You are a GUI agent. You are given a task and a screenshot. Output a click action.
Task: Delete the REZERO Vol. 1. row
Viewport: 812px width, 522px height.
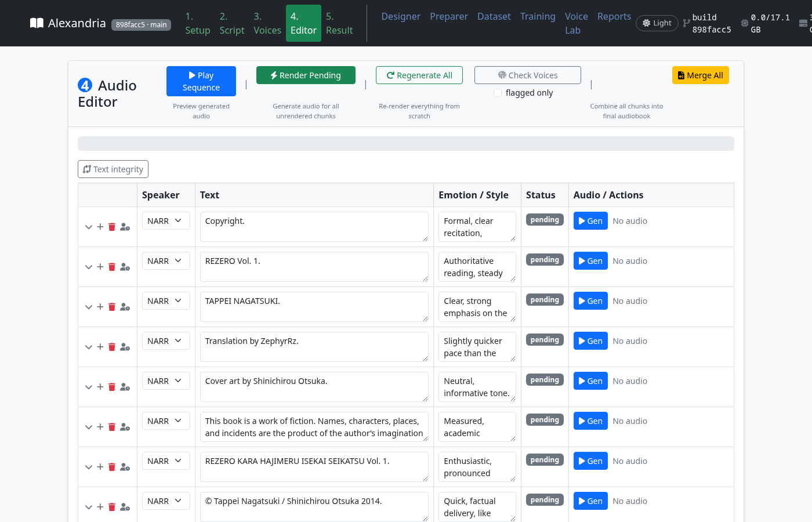pos(112,267)
